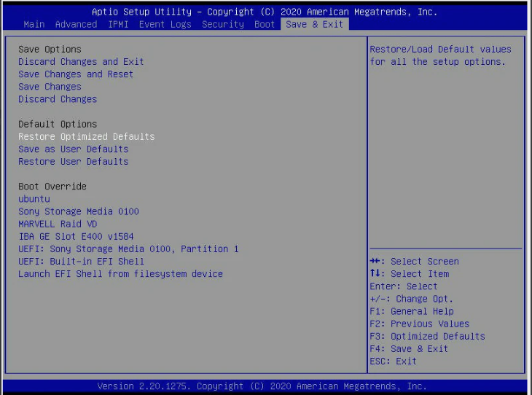The width and height of the screenshot is (532, 395).
Task: Select the Security tab
Action: (x=223, y=25)
